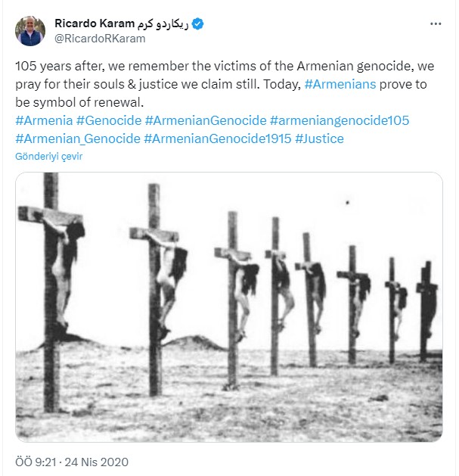Follow the #Genocide hashtag link

point(109,120)
